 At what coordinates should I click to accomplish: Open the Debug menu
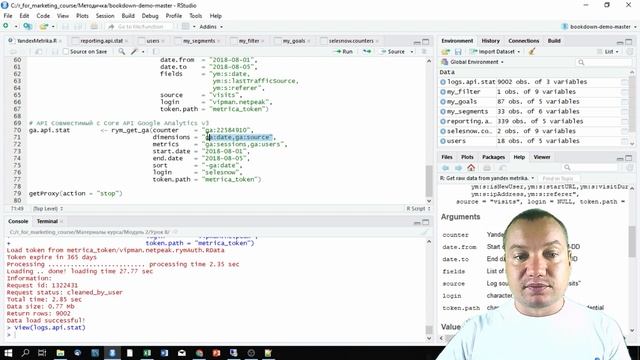click(150, 16)
